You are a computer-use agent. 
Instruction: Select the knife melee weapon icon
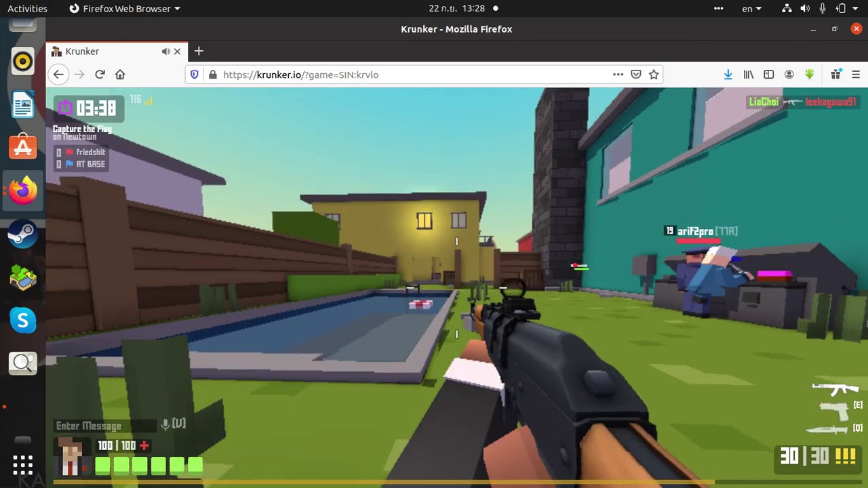(827, 430)
